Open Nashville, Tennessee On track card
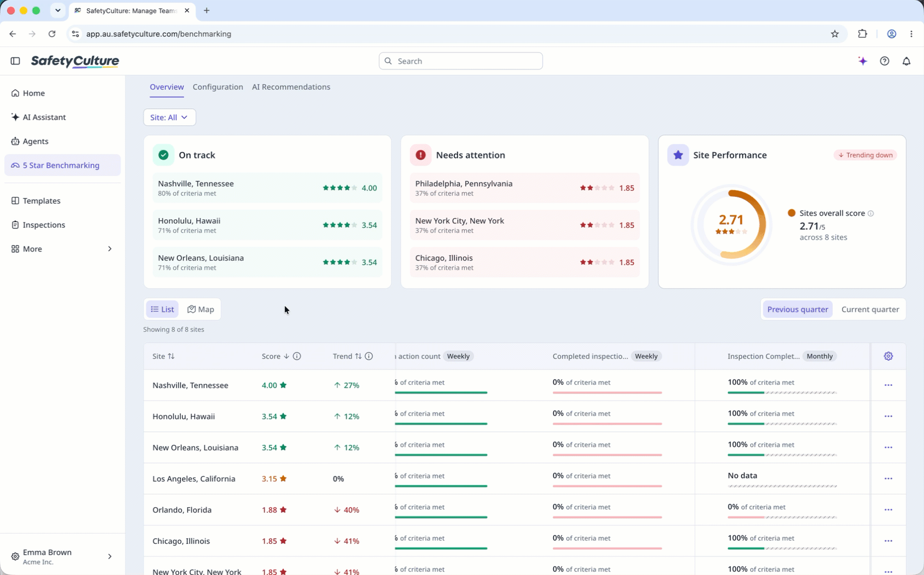The width and height of the screenshot is (924, 575). (267, 188)
